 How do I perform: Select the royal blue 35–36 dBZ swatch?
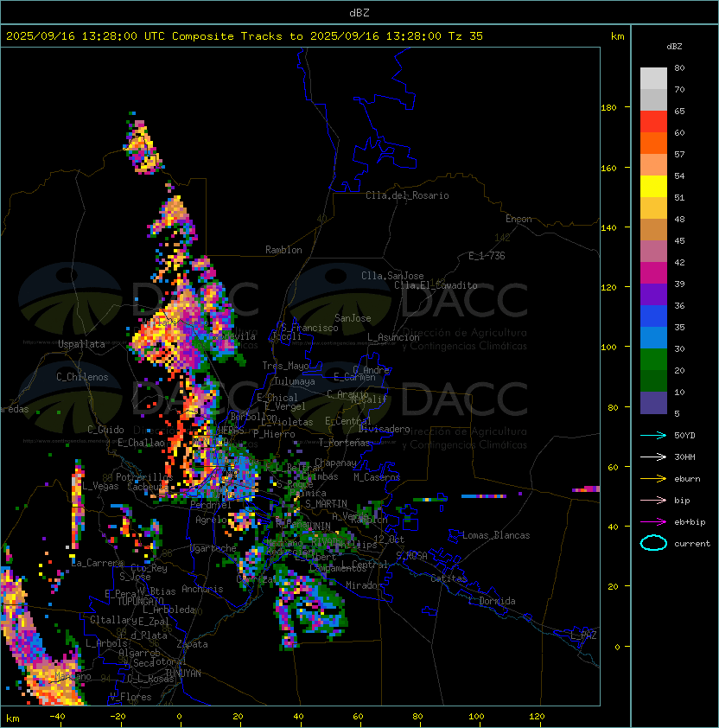653,316
